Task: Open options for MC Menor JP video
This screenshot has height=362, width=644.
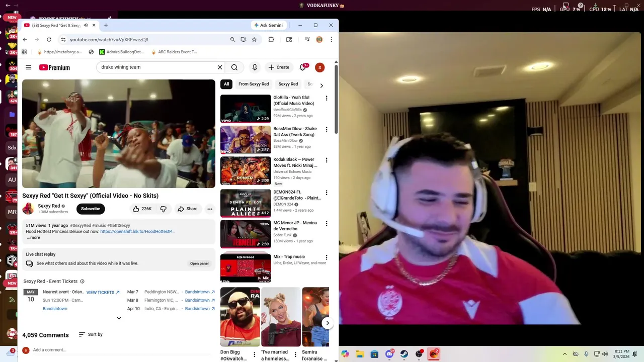Action: tap(327, 223)
